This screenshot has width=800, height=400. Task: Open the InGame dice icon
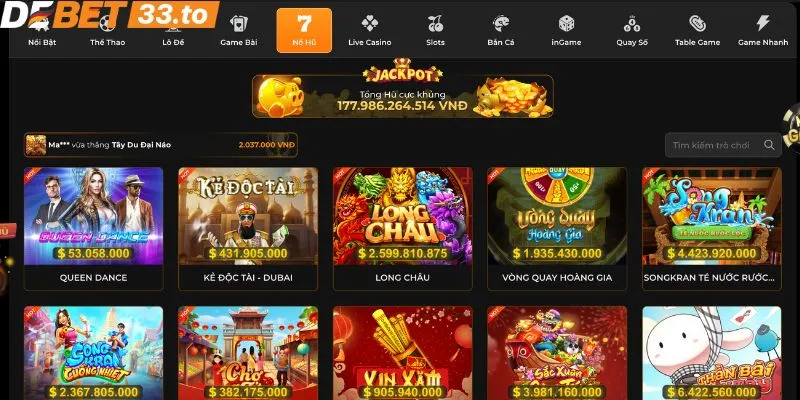click(566, 23)
